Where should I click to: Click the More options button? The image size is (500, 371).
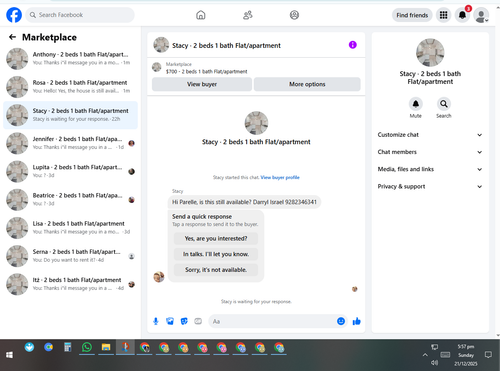[307, 84]
